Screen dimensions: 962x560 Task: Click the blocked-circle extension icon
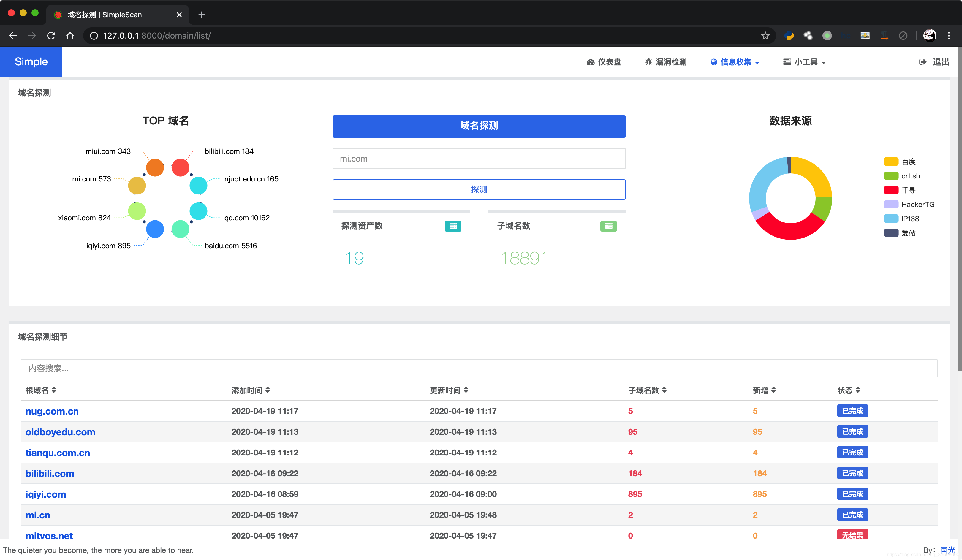click(903, 36)
